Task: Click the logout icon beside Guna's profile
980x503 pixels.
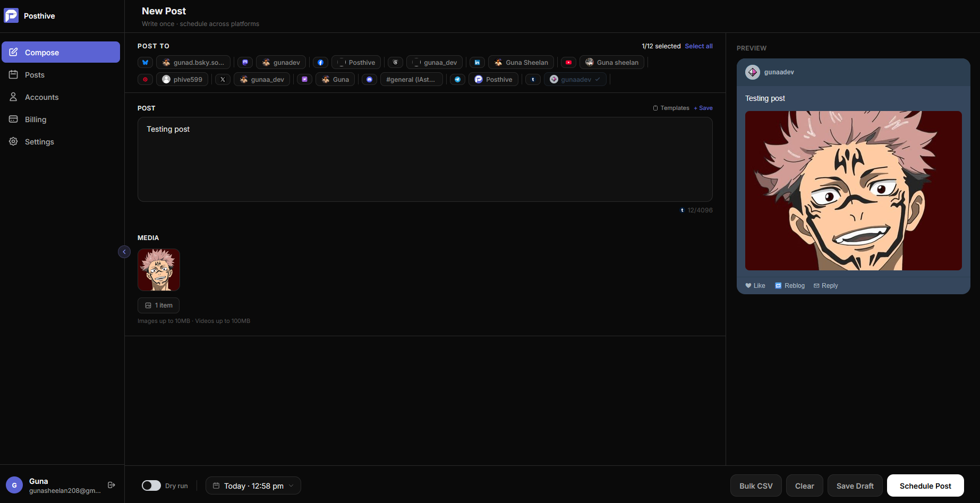Action: pyautogui.click(x=112, y=485)
